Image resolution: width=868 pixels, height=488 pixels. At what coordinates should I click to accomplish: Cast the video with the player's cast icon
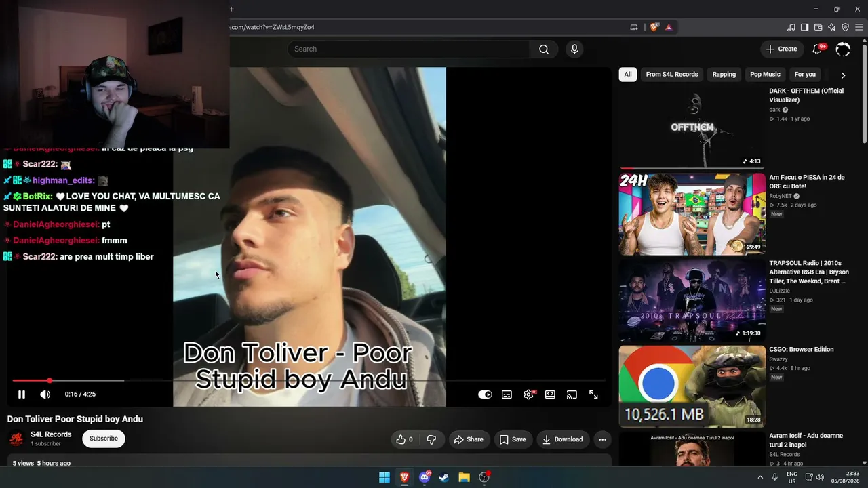pyautogui.click(x=572, y=394)
